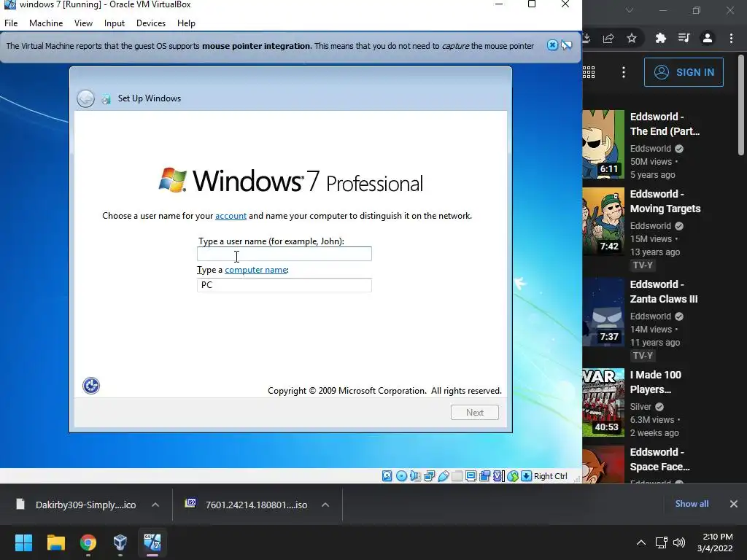Click the YouTube page scrollbar
Viewport: 747px width, 560px height.
coord(741,104)
